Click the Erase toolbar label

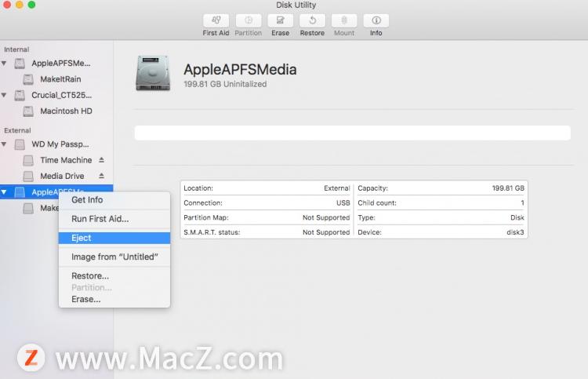tap(280, 33)
